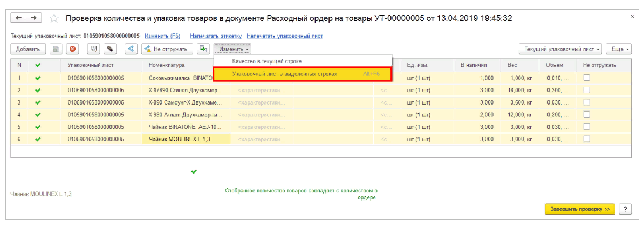
Task: Select Качество в текущей строке menu item
Action: click(266, 61)
